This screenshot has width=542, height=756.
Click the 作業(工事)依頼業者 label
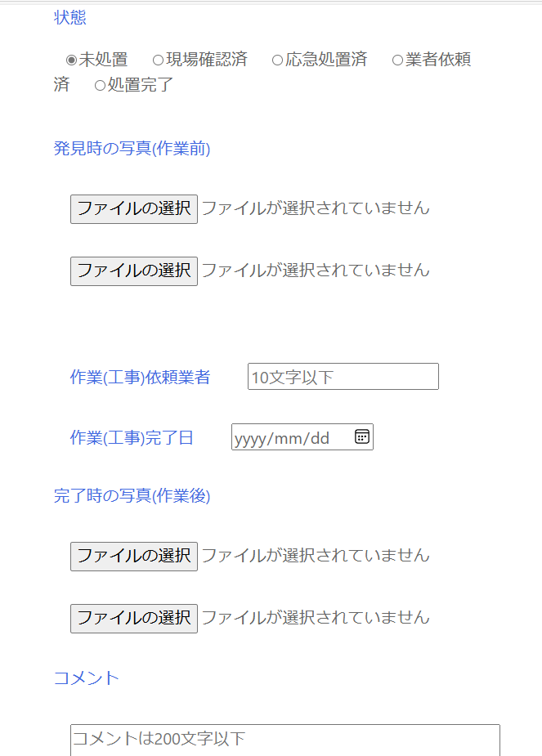tap(141, 377)
